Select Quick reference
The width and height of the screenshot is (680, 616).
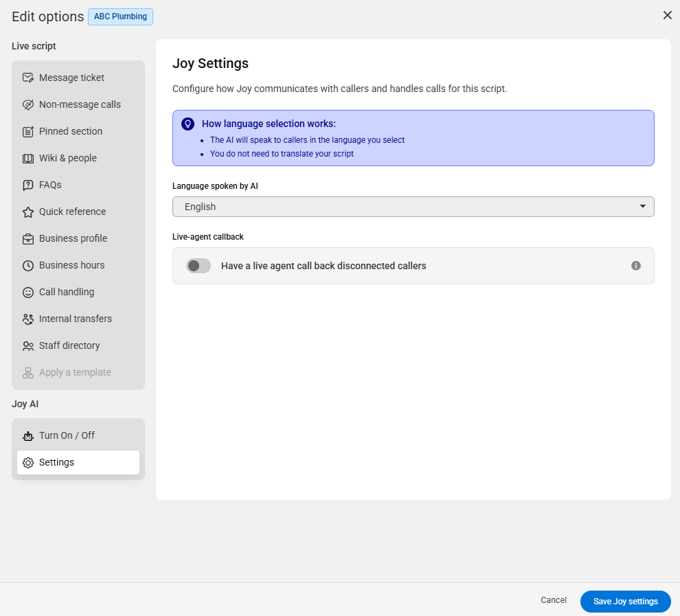[78, 212]
